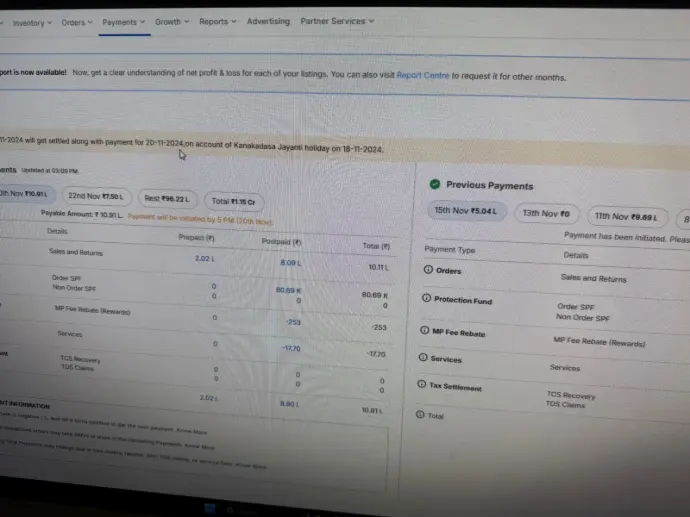Select the Rest ₹96.22 L payment pill
Screen dimensions: 690x517
click(x=166, y=199)
